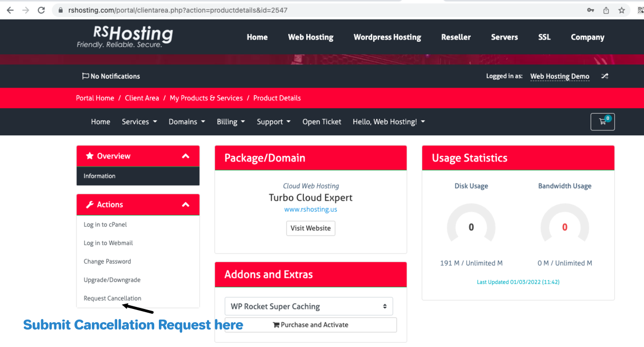The height and width of the screenshot is (347, 644).
Task: Click Open Ticket in the client menu
Action: pos(322,121)
